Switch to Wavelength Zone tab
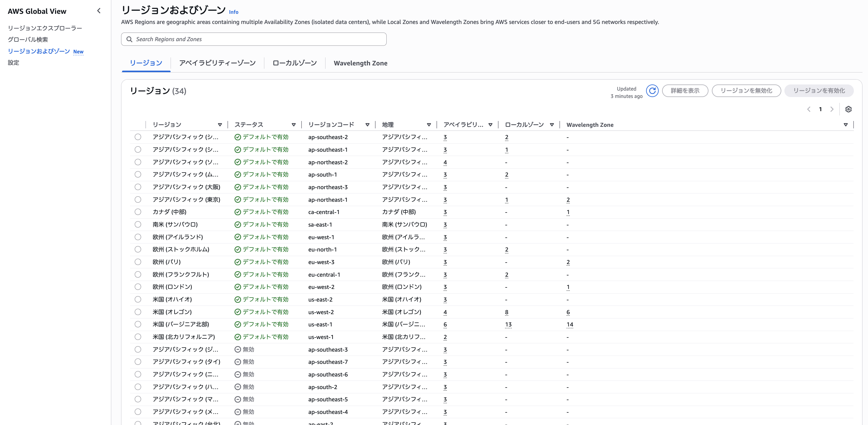 click(360, 63)
